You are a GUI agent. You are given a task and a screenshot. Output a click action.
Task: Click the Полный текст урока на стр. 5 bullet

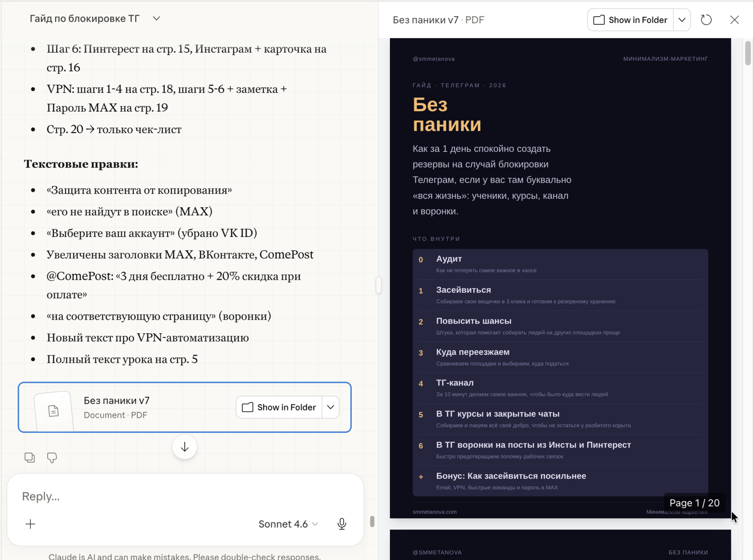[122, 359]
